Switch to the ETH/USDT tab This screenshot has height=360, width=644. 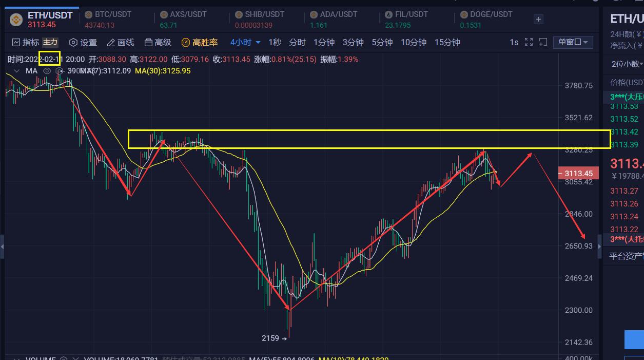click(41, 20)
